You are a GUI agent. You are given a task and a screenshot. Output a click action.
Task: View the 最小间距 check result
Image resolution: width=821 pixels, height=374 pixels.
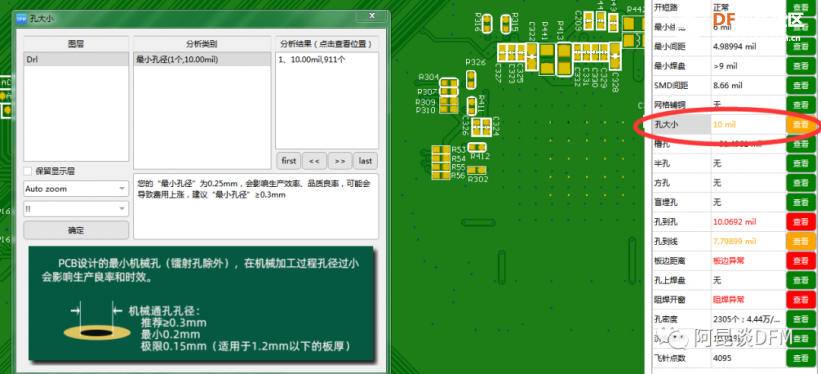[x=801, y=46]
